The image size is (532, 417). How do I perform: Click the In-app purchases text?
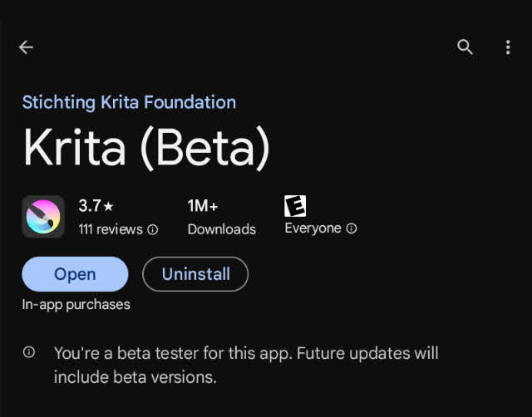pyautogui.click(x=76, y=304)
